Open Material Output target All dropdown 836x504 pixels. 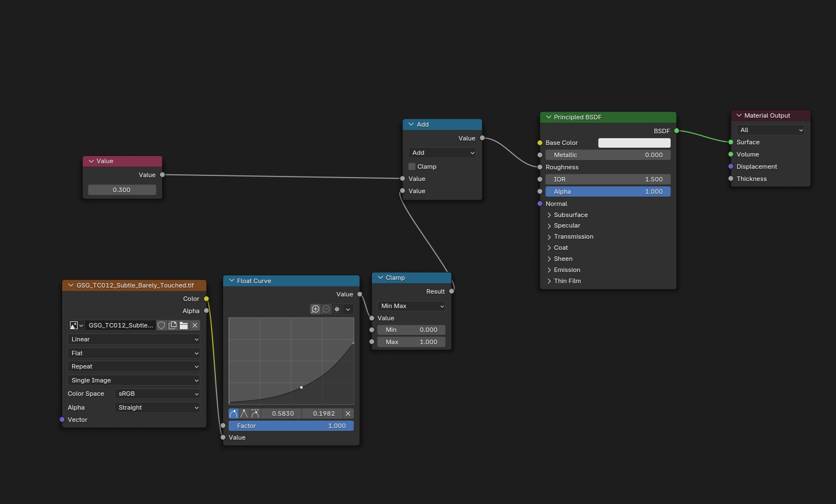pos(770,130)
